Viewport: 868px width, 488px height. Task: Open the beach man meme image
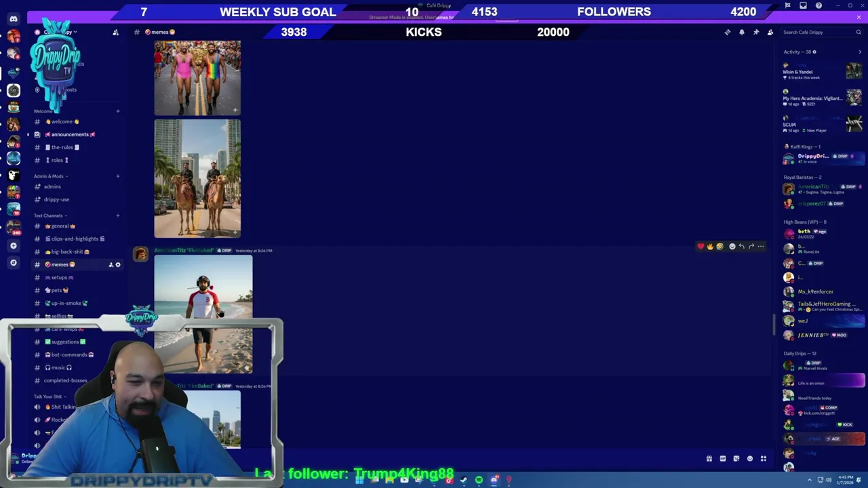(x=203, y=314)
